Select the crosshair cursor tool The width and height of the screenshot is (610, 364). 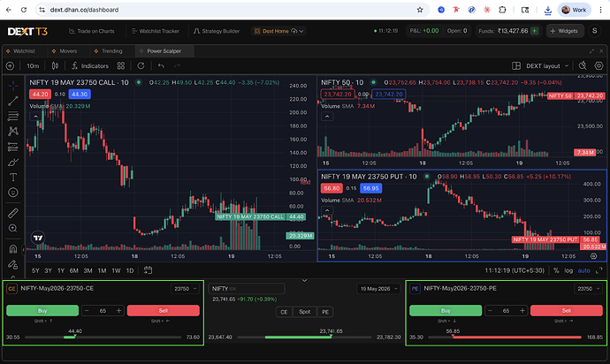13,86
